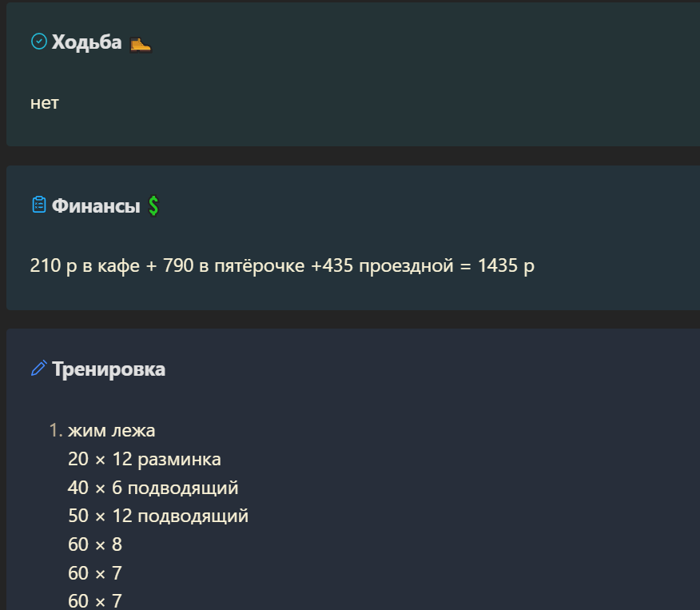Click the clipboard icon beside Финансы
Screen dimensions: 700x610
click(39, 205)
